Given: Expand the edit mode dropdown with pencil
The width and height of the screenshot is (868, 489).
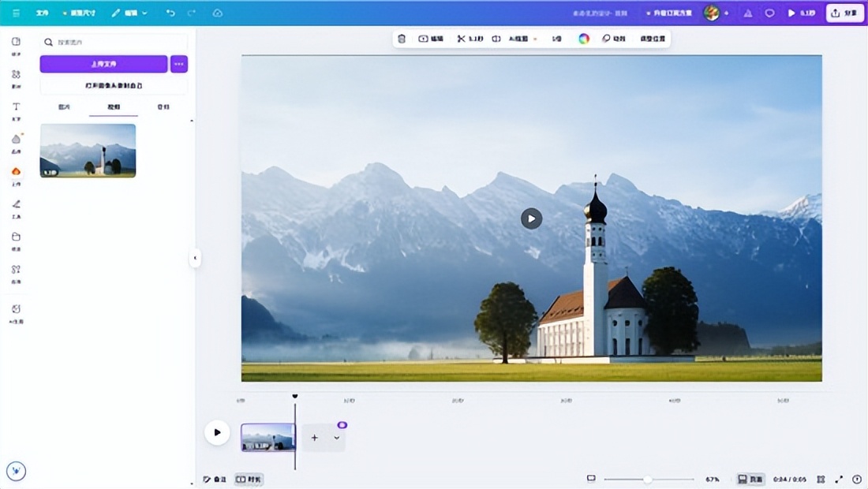Looking at the screenshot, I should pos(129,13).
